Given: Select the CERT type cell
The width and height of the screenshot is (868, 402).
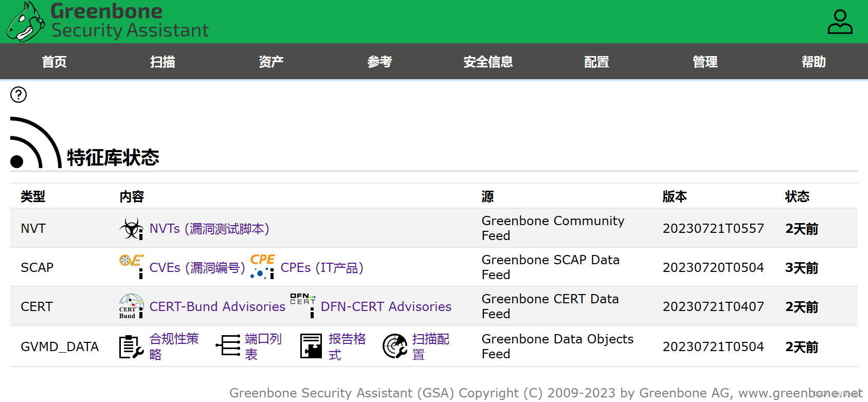Looking at the screenshot, I should (x=37, y=307).
